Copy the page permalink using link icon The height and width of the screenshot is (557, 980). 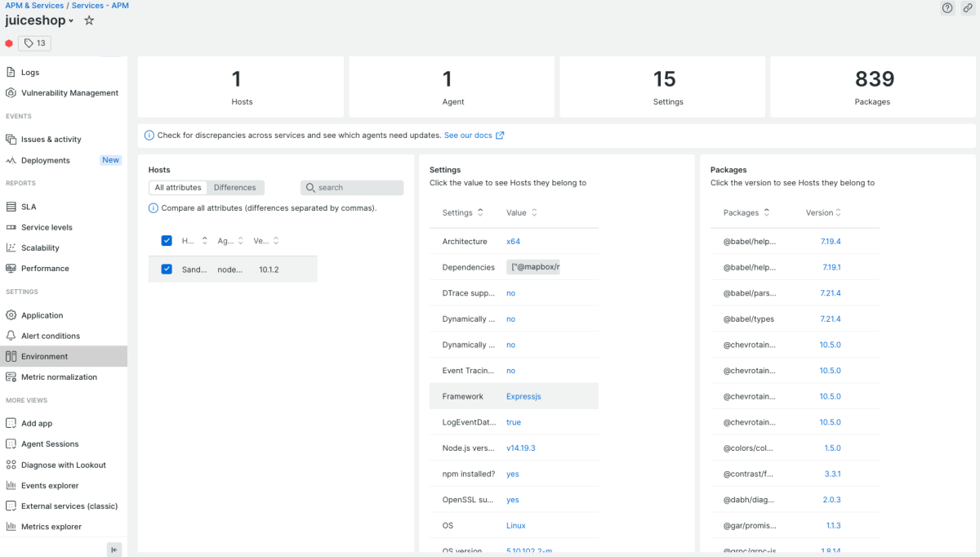[x=966, y=8]
